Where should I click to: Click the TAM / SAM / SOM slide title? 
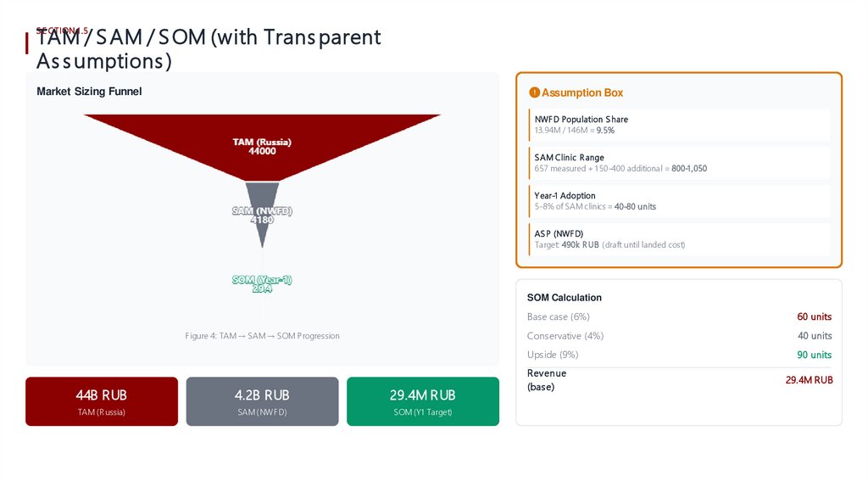click(x=209, y=49)
